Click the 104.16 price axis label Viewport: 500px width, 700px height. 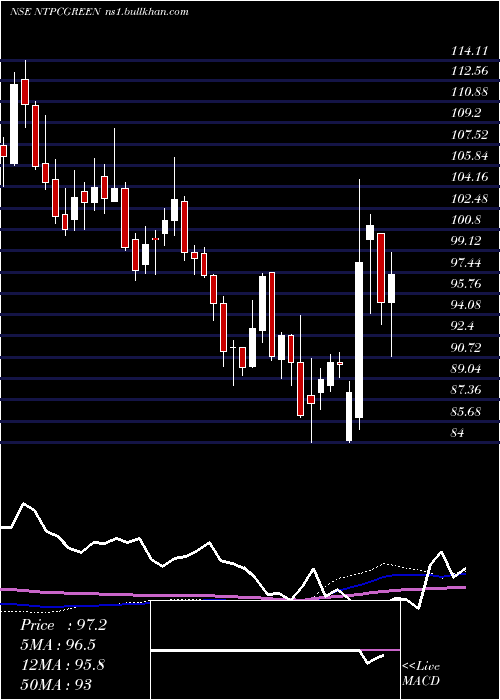(x=469, y=177)
